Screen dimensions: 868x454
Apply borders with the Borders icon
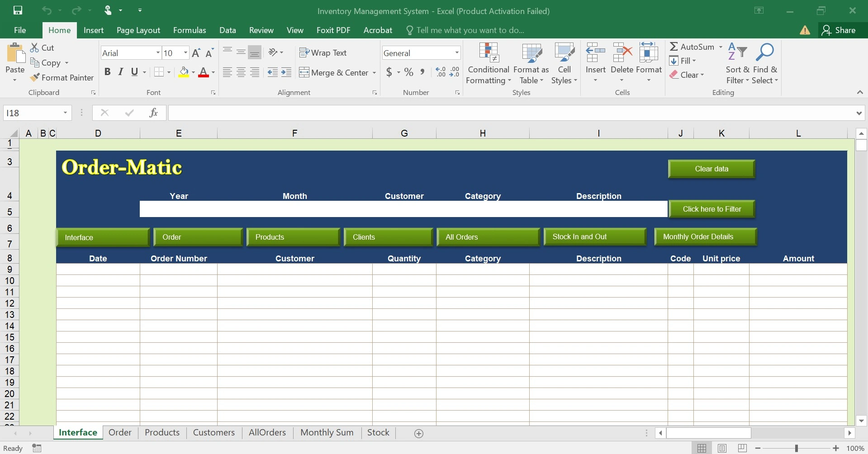click(x=159, y=72)
